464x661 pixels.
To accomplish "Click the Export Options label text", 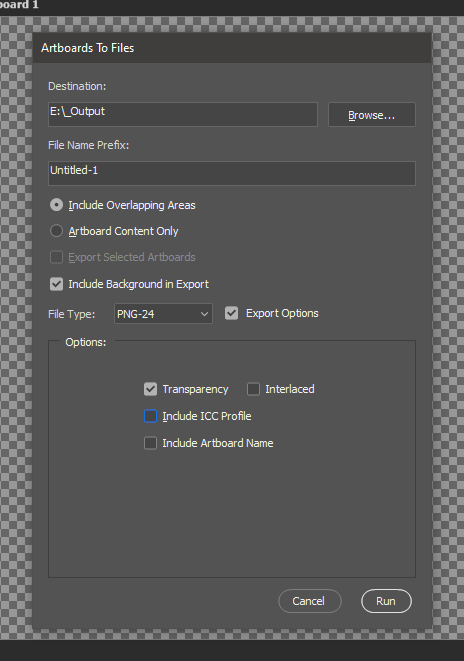I will coord(282,313).
